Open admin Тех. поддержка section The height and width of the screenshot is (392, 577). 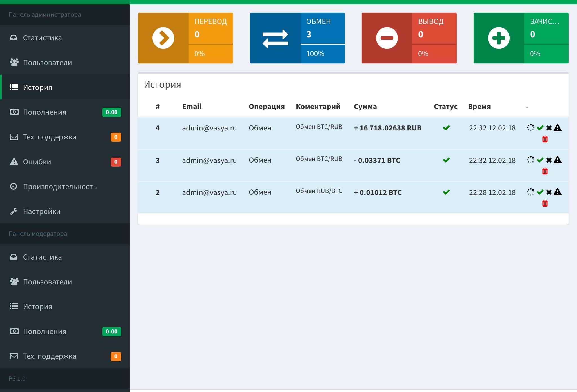click(49, 137)
